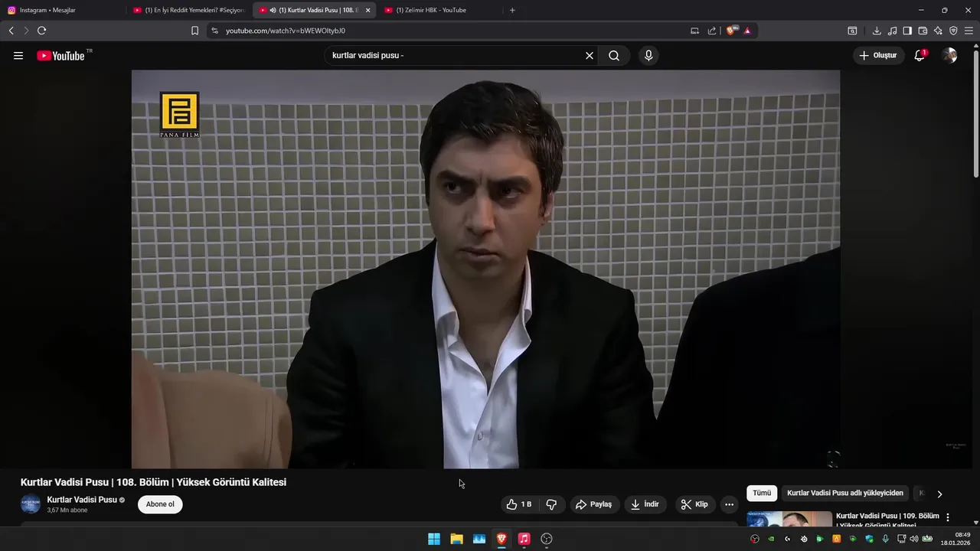
Task: Open the Brave playlist music icon
Action: click(892, 31)
